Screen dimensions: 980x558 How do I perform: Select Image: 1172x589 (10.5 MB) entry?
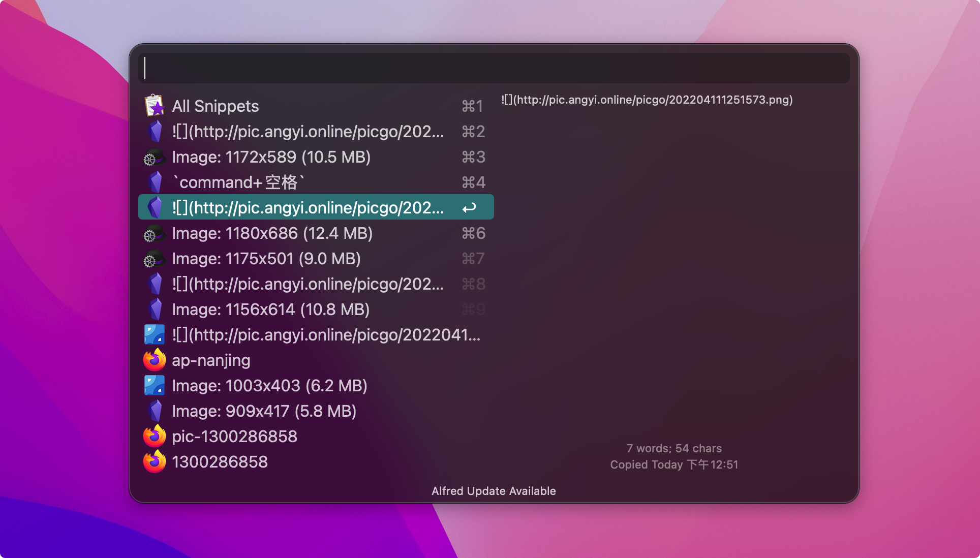click(316, 157)
